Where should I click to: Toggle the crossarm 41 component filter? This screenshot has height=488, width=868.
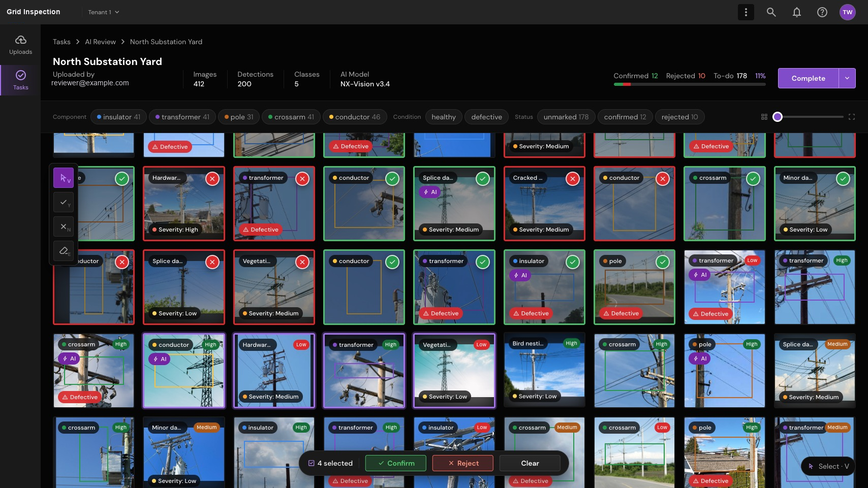(x=291, y=117)
